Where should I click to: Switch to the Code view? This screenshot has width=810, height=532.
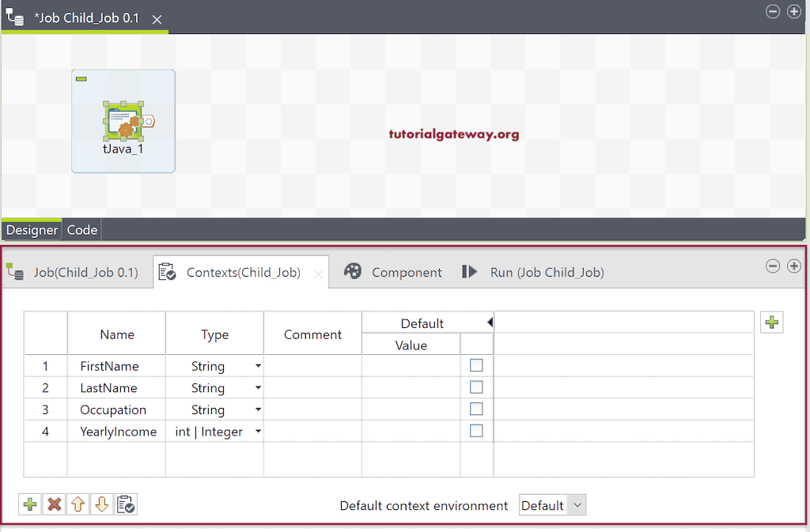(81, 230)
